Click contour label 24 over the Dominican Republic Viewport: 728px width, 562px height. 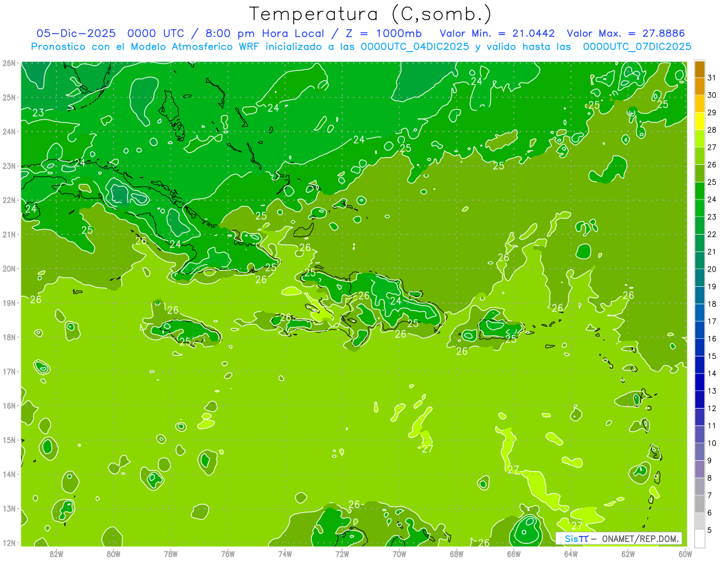[x=396, y=301]
